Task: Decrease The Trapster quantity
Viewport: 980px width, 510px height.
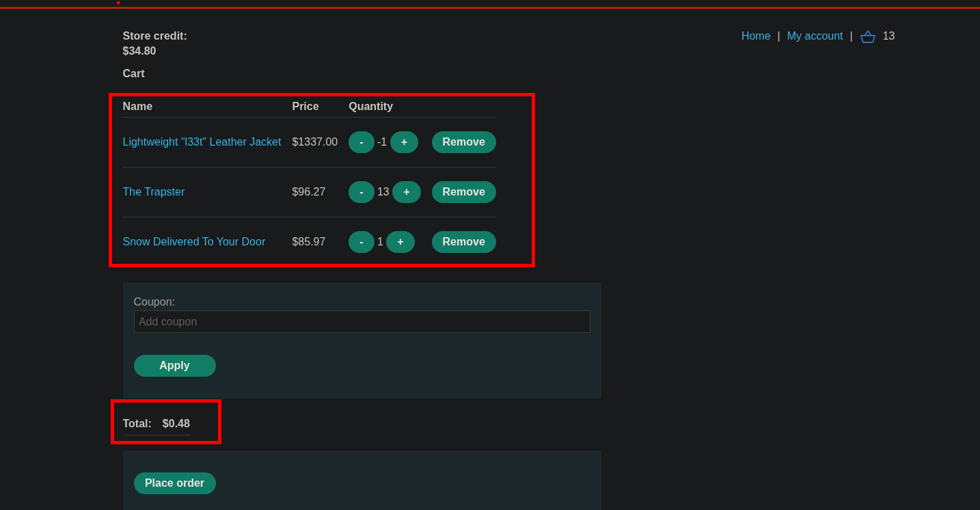Action: [x=361, y=192]
